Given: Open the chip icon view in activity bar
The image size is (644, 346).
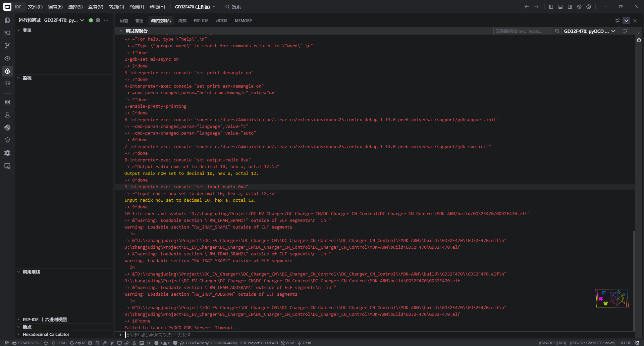Looking at the screenshot, I should point(7,153).
